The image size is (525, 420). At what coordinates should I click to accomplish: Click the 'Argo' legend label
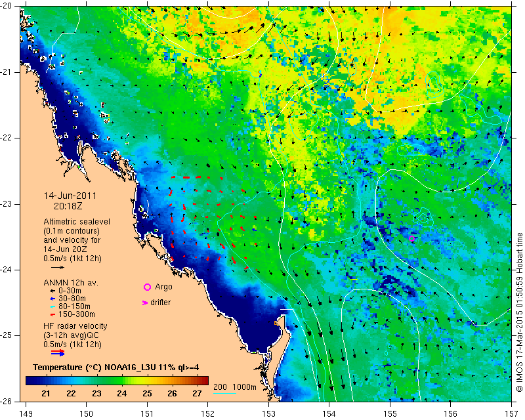click(x=163, y=287)
